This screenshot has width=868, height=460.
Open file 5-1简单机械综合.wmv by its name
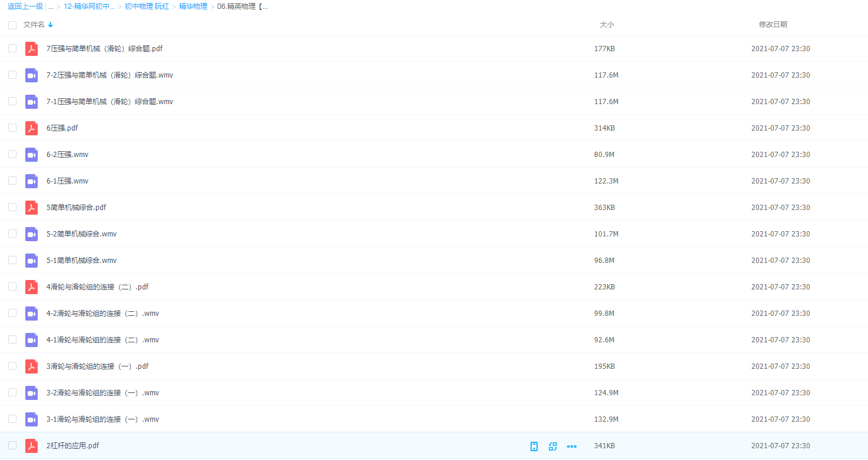(81, 261)
